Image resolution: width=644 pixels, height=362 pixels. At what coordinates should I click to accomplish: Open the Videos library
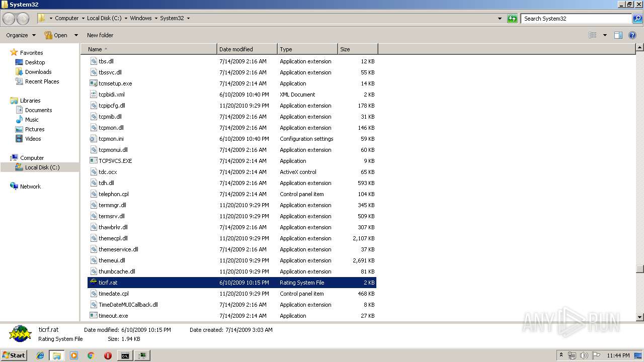coord(33,139)
